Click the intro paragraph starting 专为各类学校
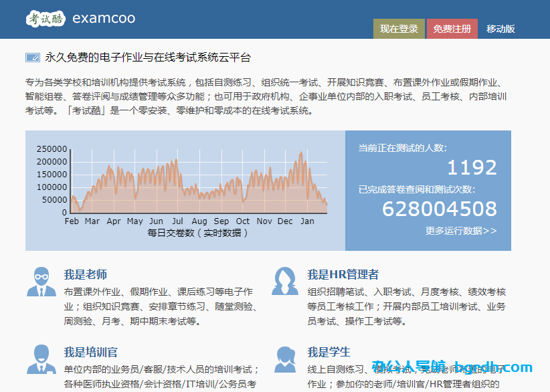The height and width of the screenshot is (392, 550). pyautogui.click(x=266, y=96)
